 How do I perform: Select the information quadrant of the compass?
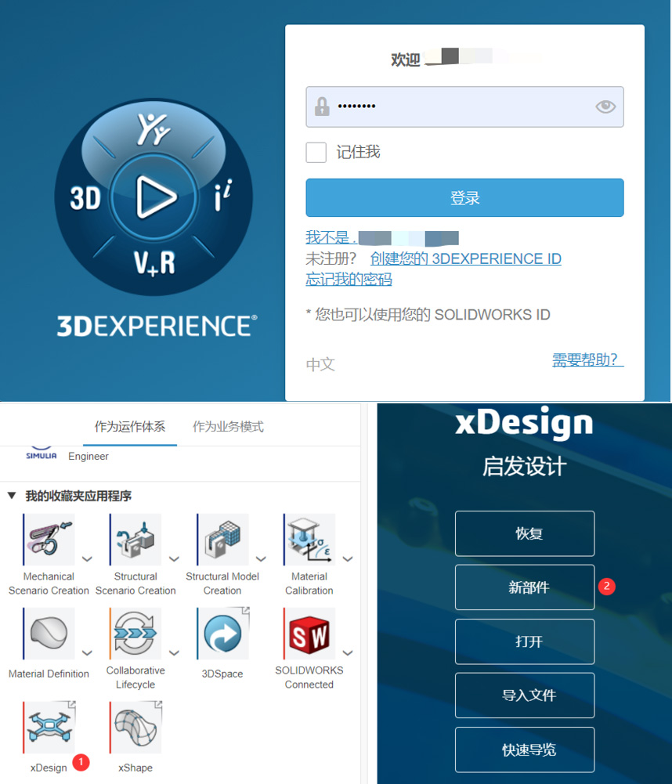tap(223, 195)
